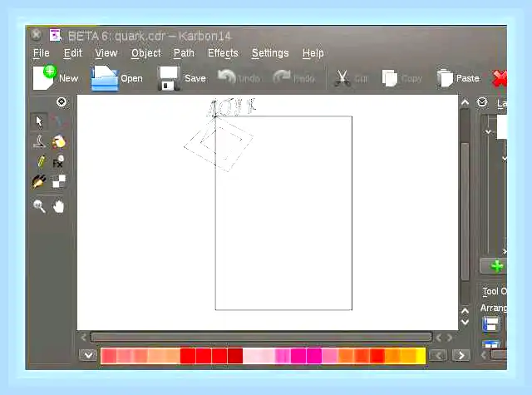Pick the first light red swatch

[x=109, y=356]
